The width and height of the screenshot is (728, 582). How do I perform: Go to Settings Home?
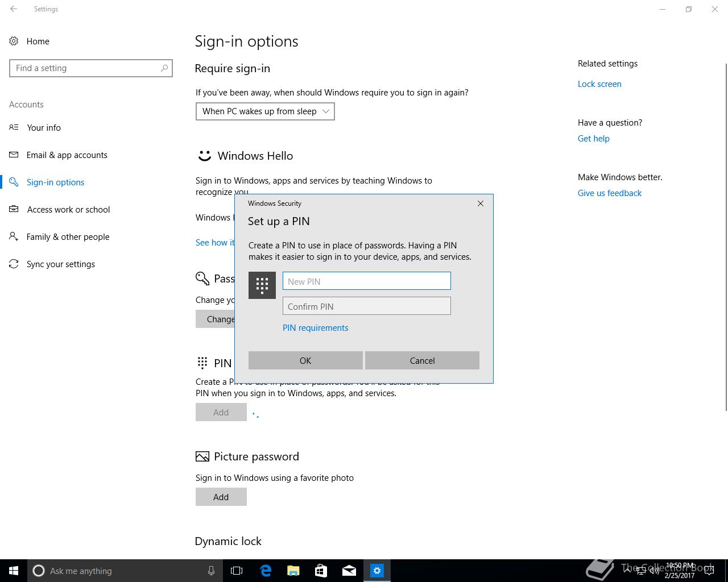pyautogui.click(x=38, y=41)
